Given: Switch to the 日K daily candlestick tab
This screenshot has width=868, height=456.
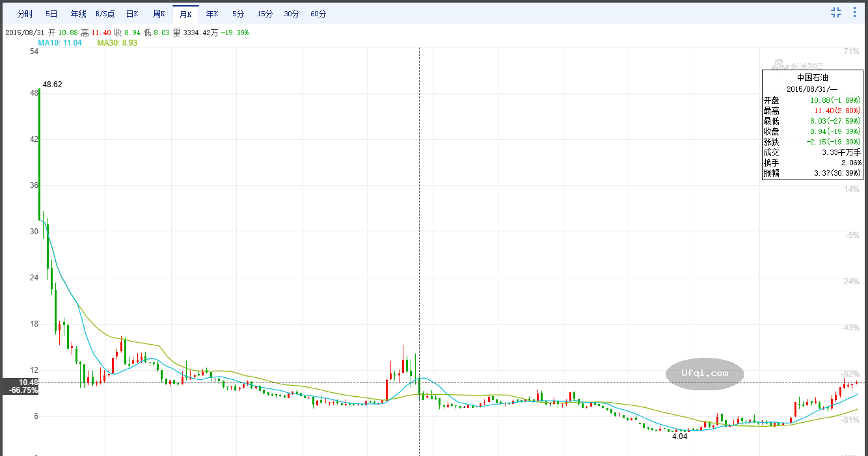Looking at the screenshot, I should click(x=132, y=14).
